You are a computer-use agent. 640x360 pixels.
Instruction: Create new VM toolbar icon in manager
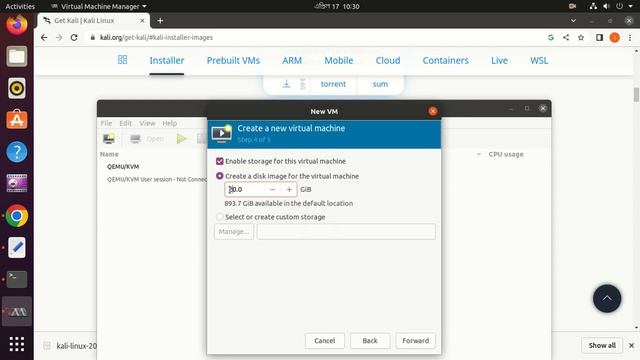tap(109, 139)
